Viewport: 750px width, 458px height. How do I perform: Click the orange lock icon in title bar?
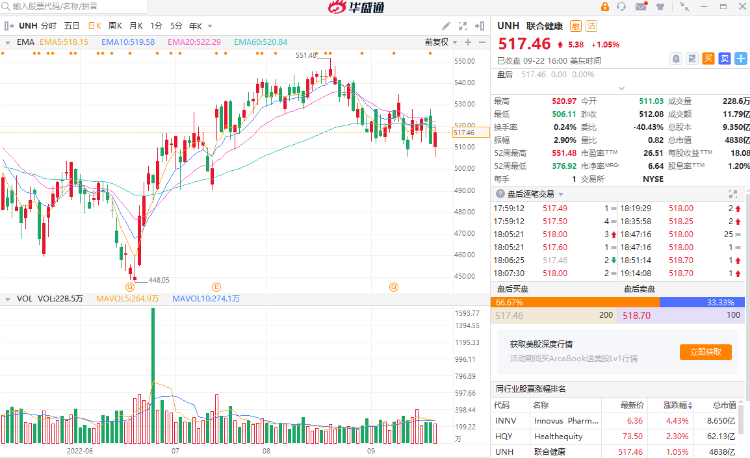(x=605, y=6)
